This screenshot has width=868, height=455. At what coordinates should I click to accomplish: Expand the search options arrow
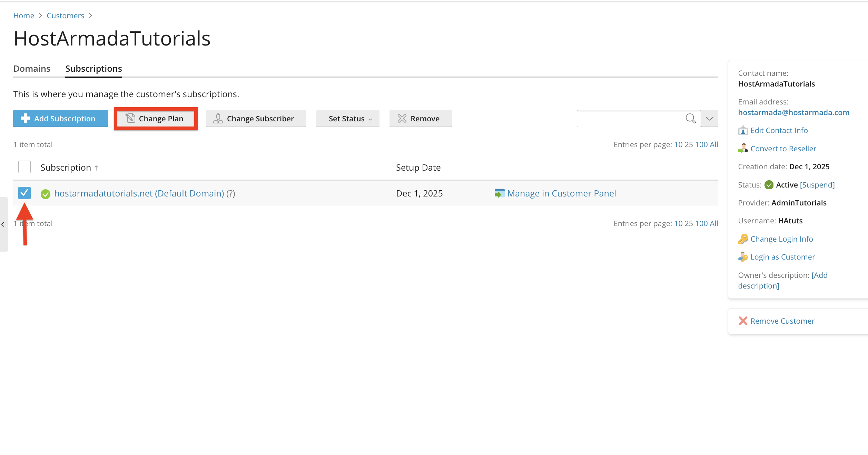[709, 119]
